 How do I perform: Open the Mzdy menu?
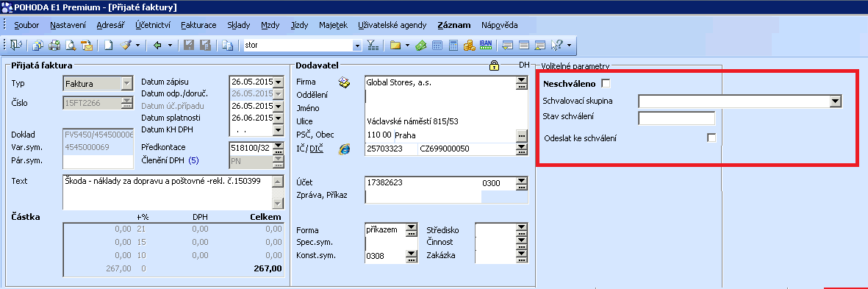point(270,25)
